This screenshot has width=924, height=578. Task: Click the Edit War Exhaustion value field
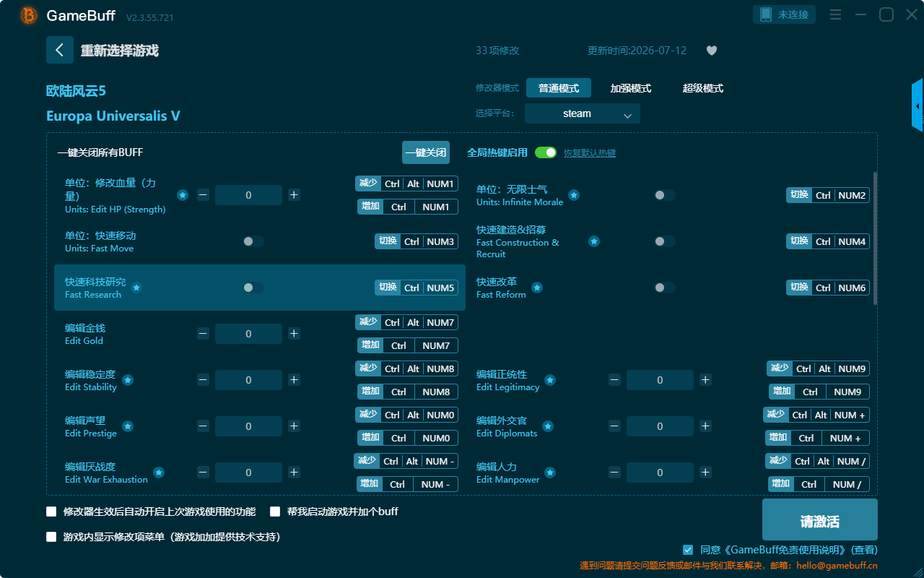[248, 473]
